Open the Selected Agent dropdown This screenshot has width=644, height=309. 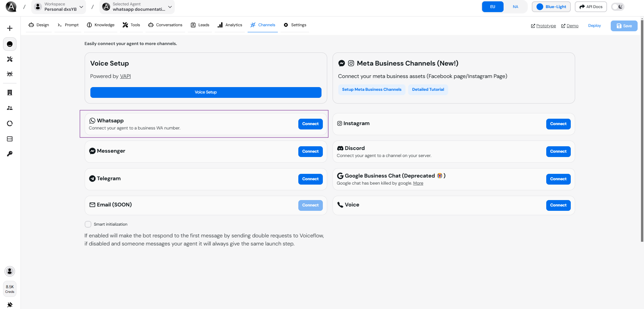[x=170, y=7]
